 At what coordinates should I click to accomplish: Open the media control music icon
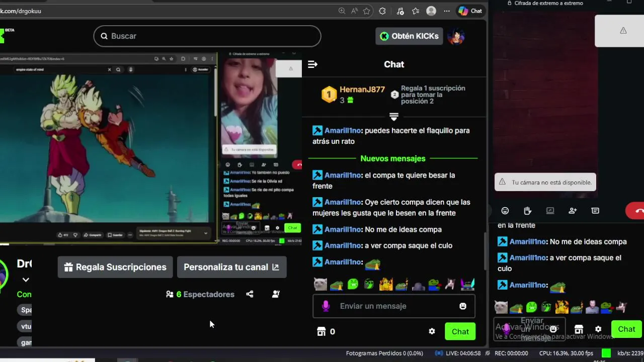[400, 11]
